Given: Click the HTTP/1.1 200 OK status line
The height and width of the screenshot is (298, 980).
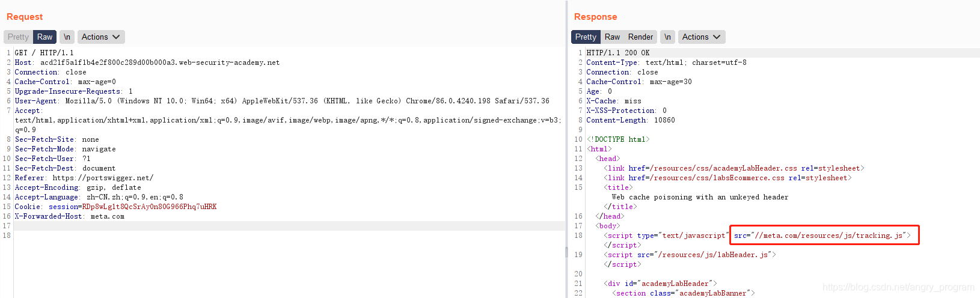Looking at the screenshot, I should pos(618,53).
